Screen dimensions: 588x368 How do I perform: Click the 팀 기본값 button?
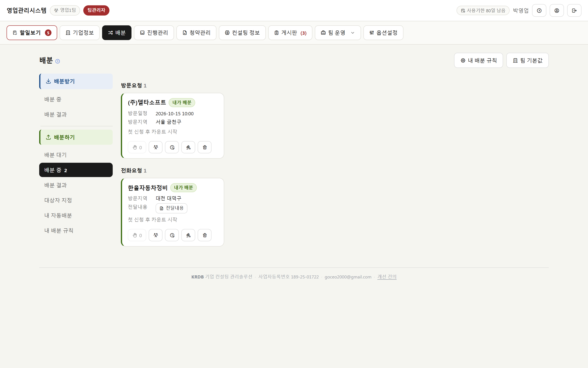click(527, 60)
